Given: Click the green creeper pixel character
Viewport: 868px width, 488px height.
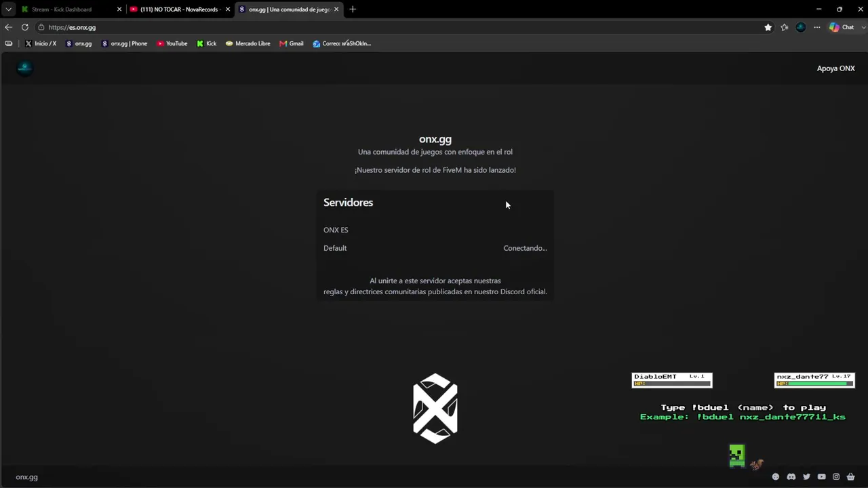Looking at the screenshot, I should coord(737,455).
